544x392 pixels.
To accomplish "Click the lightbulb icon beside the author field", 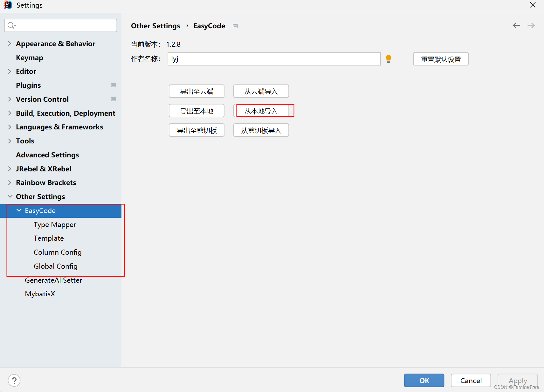I will 389,59.
